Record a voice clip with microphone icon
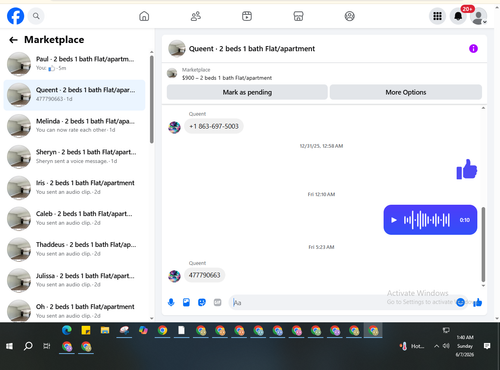Viewport: 500px width, 370px height. (x=171, y=303)
